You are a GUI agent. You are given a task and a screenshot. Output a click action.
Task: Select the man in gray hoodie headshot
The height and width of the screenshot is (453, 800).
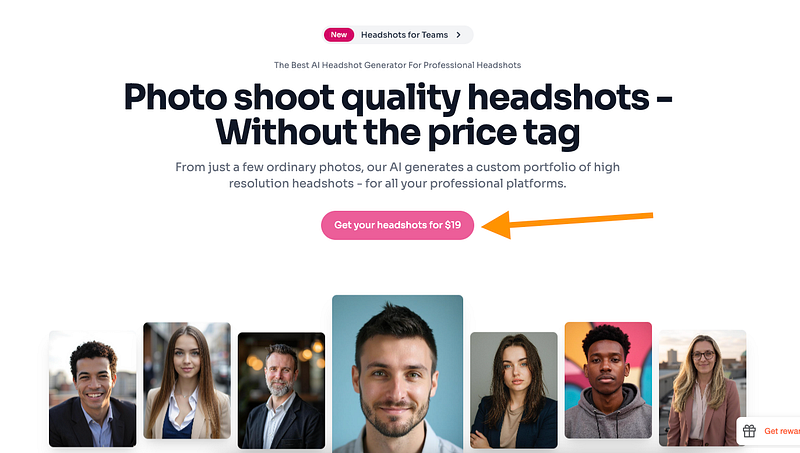pos(608,380)
